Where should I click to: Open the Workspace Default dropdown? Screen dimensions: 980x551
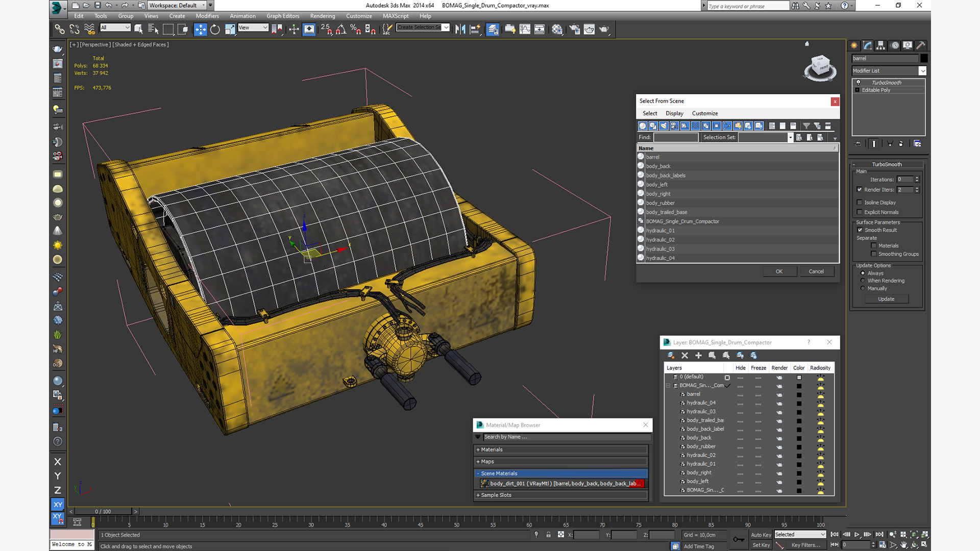(177, 5)
